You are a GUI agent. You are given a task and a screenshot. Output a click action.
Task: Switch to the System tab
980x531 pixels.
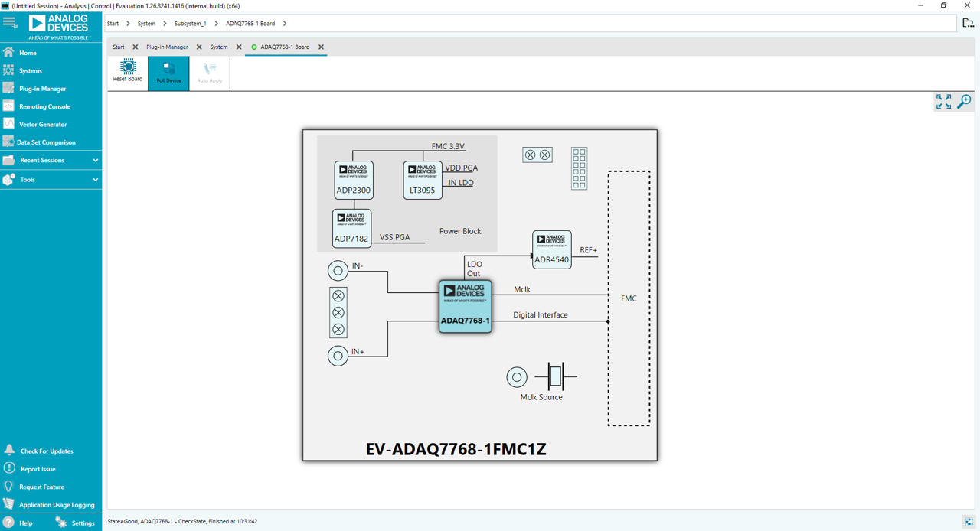(220, 47)
